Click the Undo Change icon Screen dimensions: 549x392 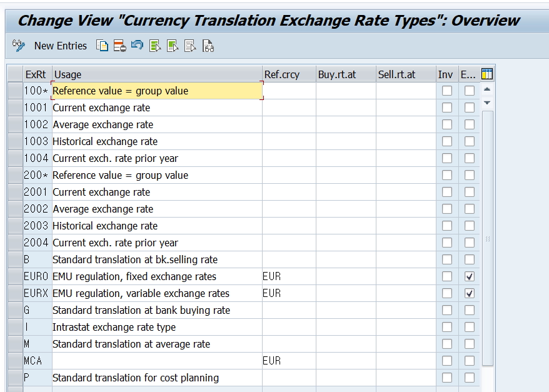[138, 46]
